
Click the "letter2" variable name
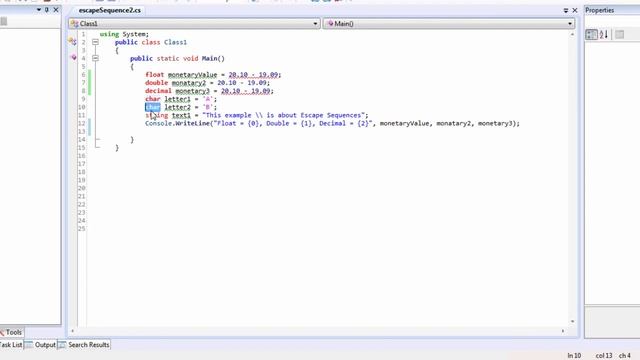tap(178, 107)
